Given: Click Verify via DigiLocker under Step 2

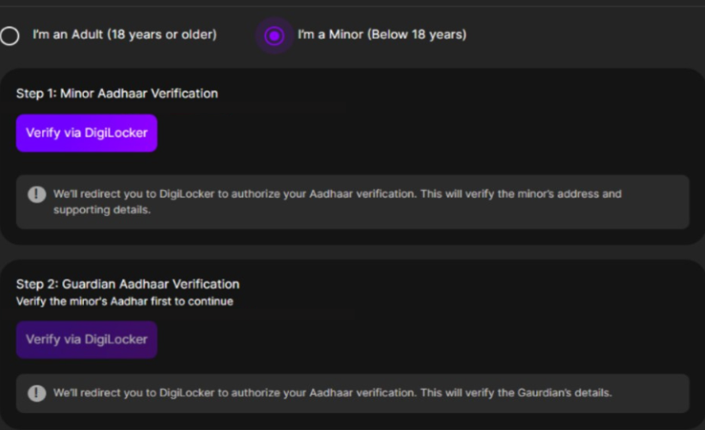Looking at the screenshot, I should coord(87,340).
